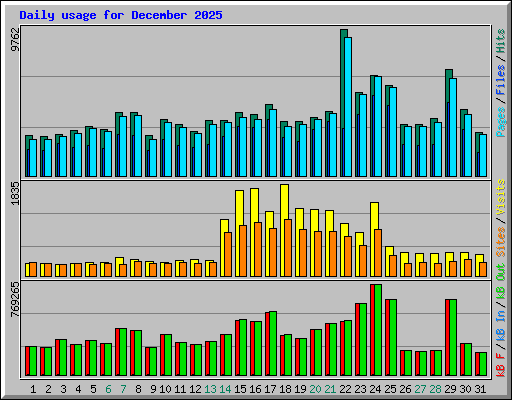Click the cyan files bar for day 8
Viewport: 512px width, 400px height.
pos(138,146)
